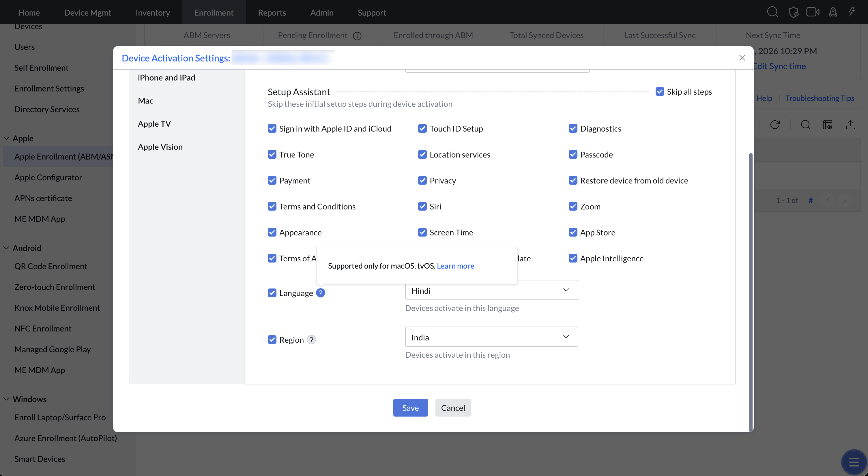Click the refresh icon in table toolbar

coord(775,125)
